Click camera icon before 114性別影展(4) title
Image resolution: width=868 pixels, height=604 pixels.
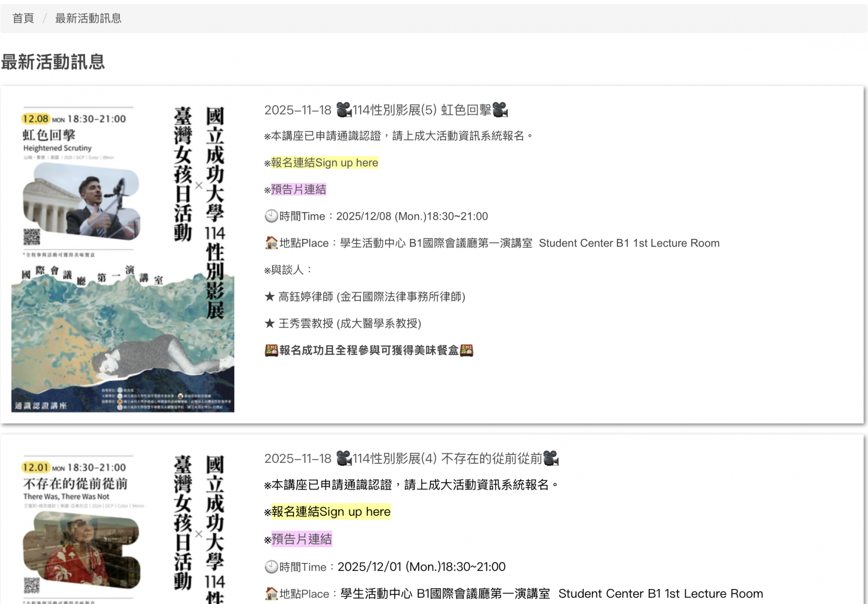(x=344, y=458)
